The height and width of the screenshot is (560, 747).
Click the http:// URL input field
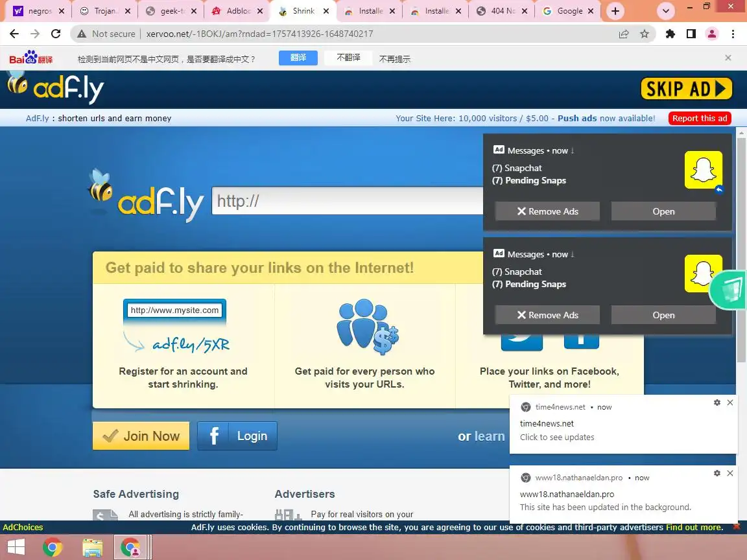click(348, 200)
